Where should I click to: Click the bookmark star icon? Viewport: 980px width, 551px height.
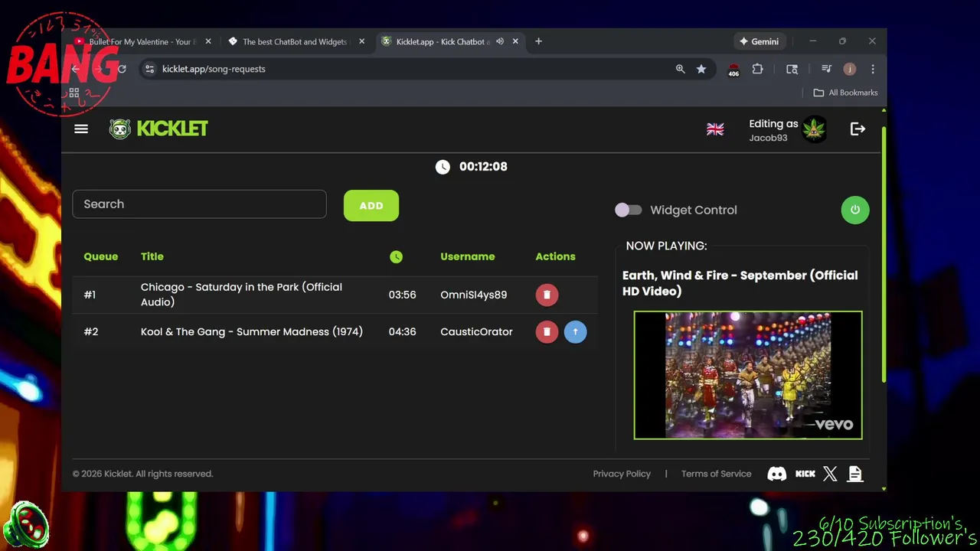(x=701, y=69)
